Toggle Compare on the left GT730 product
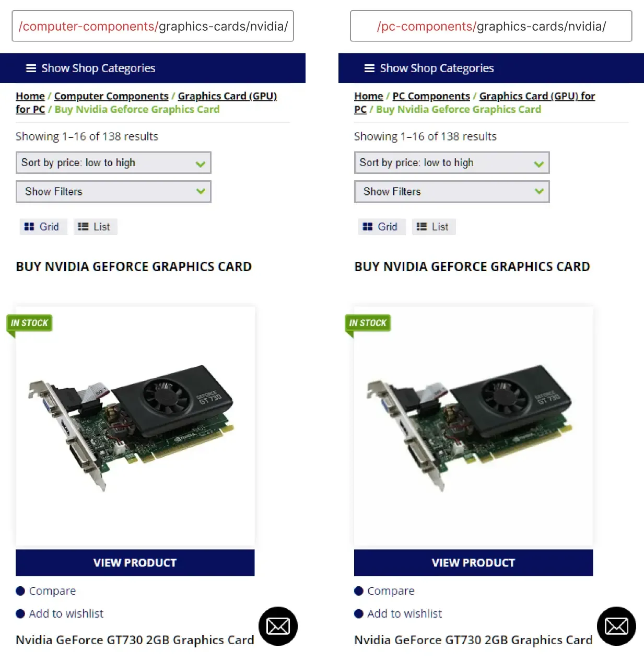Viewport: 644px width, 662px height. (x=46, y=591)
